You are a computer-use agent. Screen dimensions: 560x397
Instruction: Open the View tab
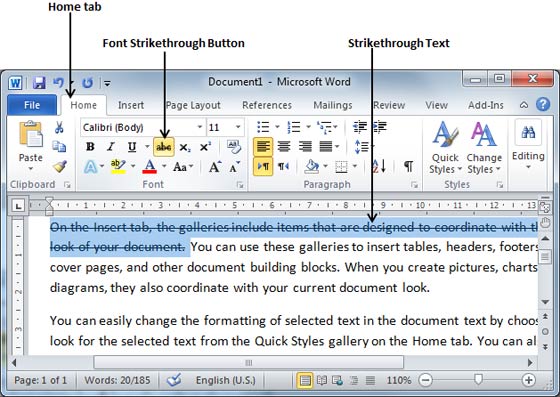[x=436, y=105]
